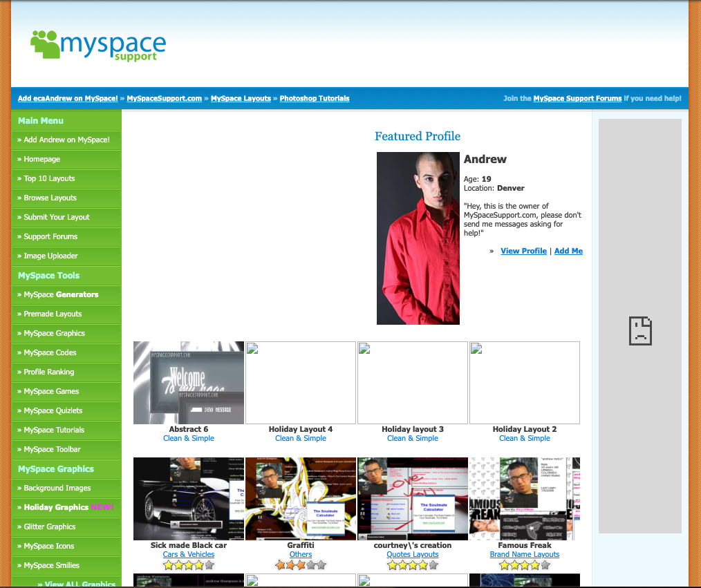Open Photoshop Tutorials link
The height and width of the screenshot is (588, 701).
[x=315, y=98]
